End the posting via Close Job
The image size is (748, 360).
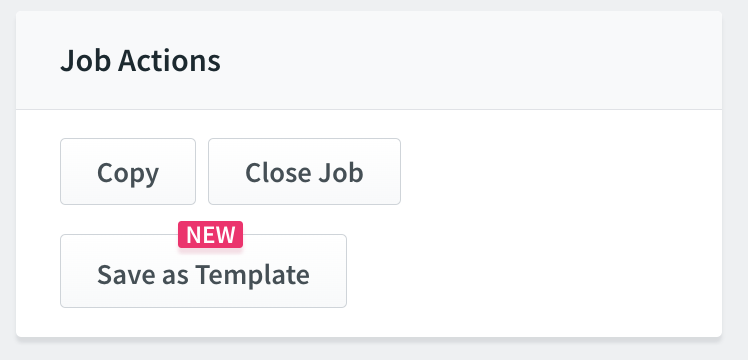(x=304, y=172)
